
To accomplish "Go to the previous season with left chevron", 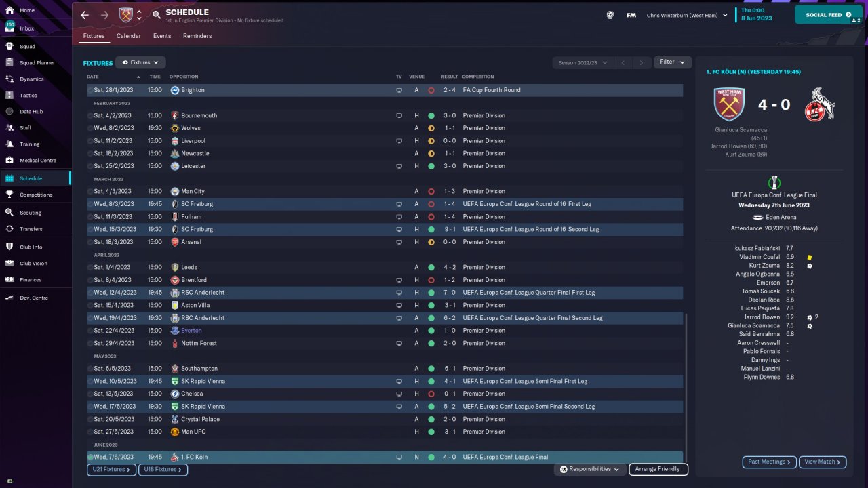I will pos(623,62).
